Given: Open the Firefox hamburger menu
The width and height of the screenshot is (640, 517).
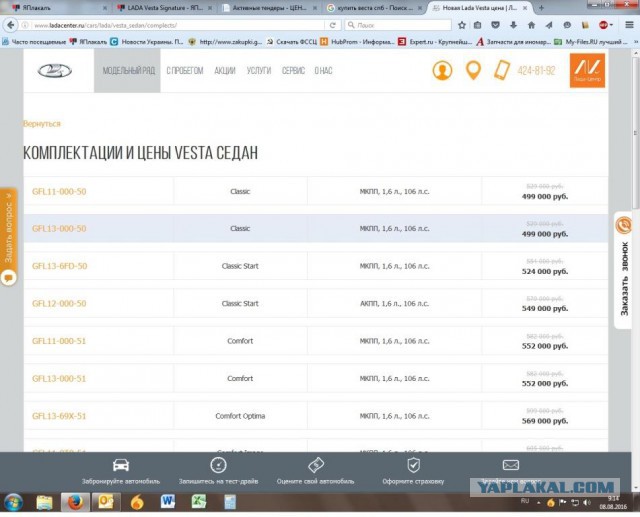Looking at the screenshot, I should pos(629,25).
